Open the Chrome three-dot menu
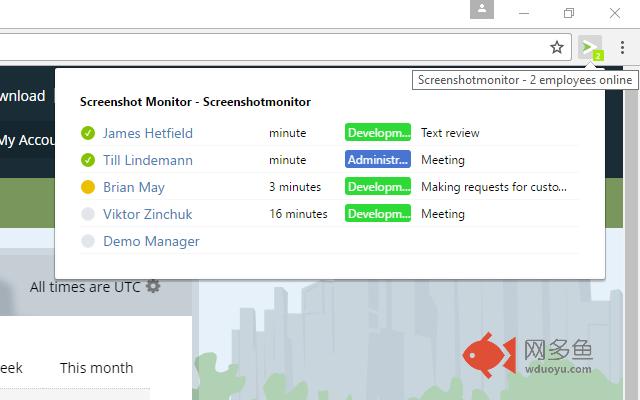640x400 pixels. [x=622, y=47]
